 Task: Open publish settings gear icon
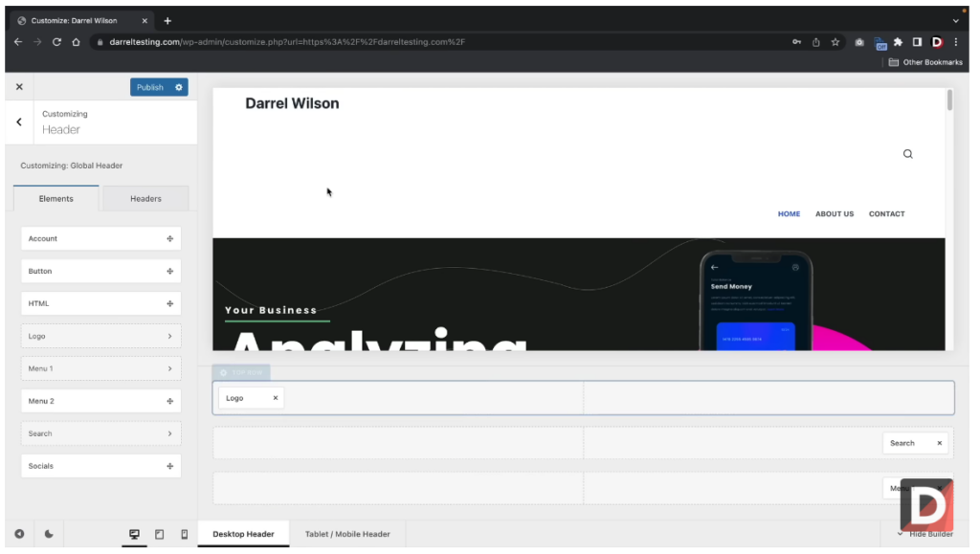[180, 88]
